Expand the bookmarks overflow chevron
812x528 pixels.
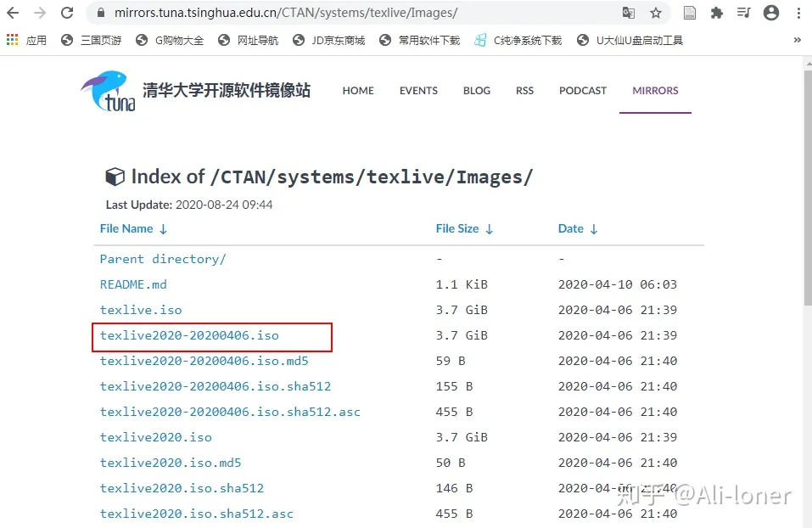(x=798, y=40)
